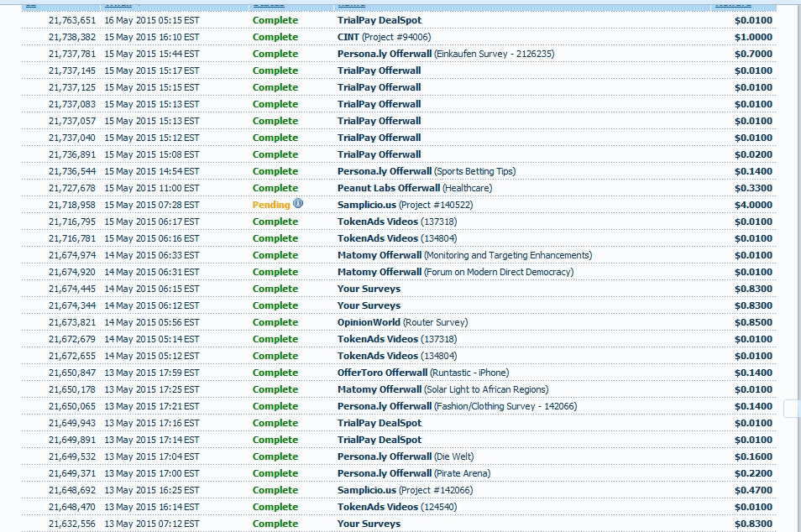
Task: Click Persona.ly Offerwall (Pirate Arena)
Action: tap(414, 474)
